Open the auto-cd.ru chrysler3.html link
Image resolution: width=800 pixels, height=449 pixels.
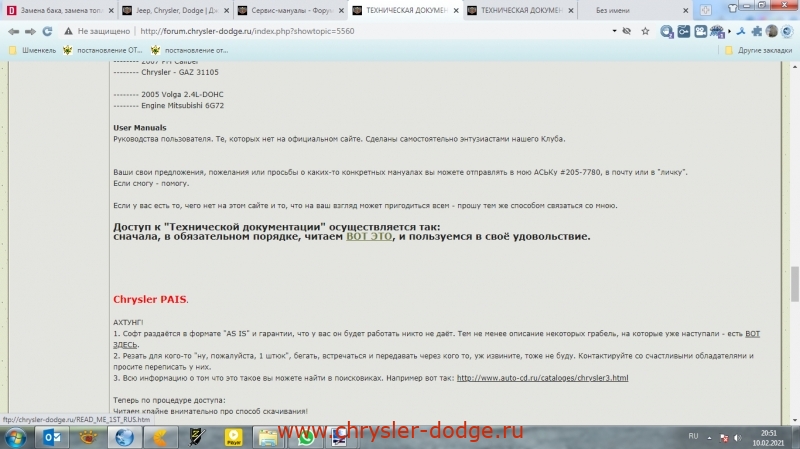[542, 378]
